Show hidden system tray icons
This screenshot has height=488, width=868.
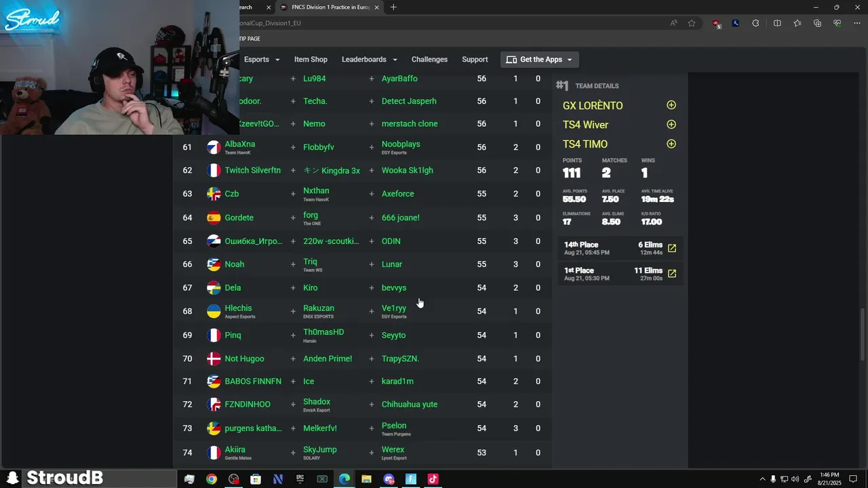(x=762, y=479)
